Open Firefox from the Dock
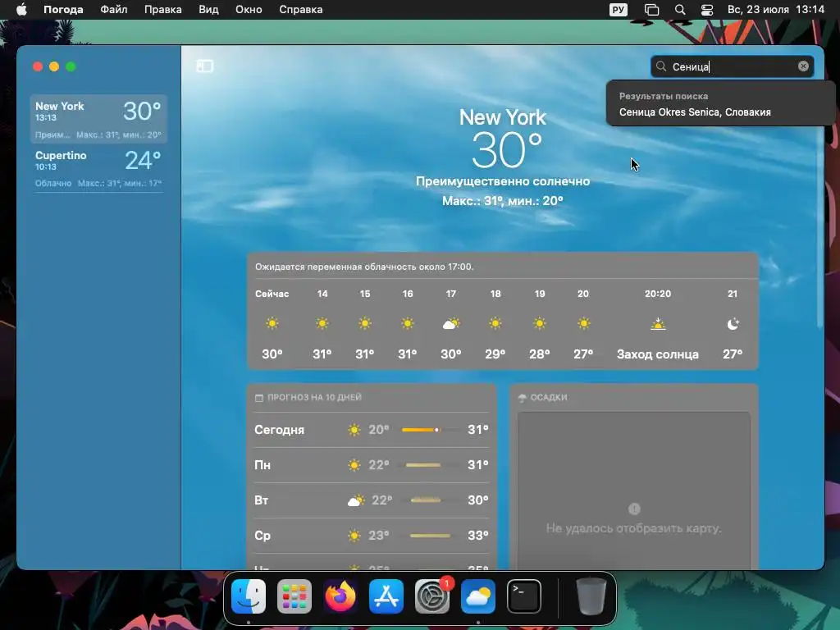 point(340,596)
